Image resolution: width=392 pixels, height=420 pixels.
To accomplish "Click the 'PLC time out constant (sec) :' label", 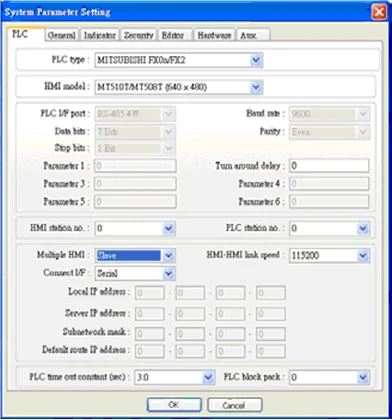I will [79, 377].
